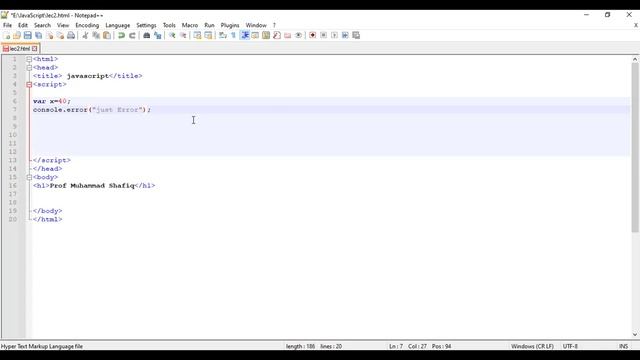Click the Save All toolbar icon
This screenshot has width=640, height=360.
(x=38, y=36)
